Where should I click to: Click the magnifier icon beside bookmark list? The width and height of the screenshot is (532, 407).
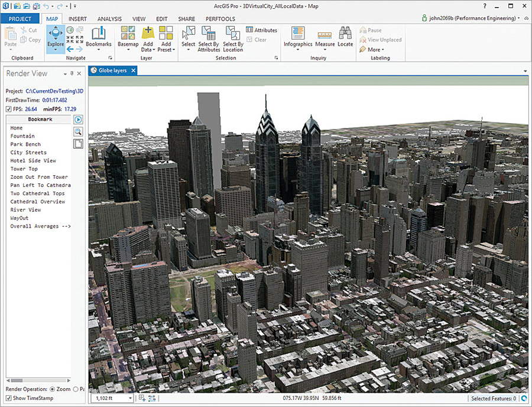pos(78,131)
